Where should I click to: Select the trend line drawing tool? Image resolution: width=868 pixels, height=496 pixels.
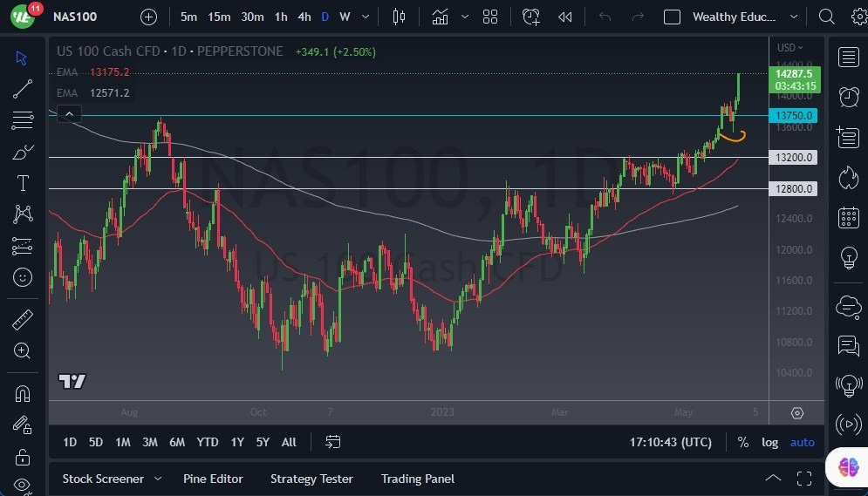[x=22, y=89]
